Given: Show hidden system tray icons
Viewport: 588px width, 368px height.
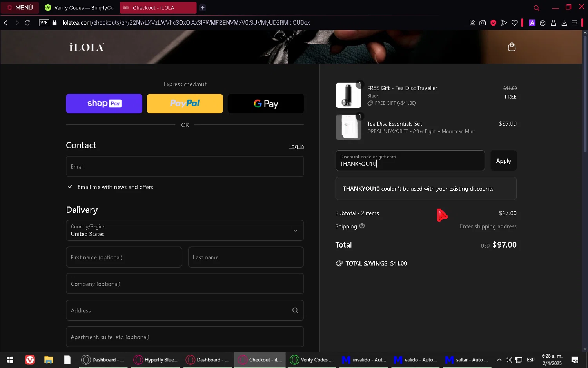Looking at the screenshot, I should coord(499,360).
